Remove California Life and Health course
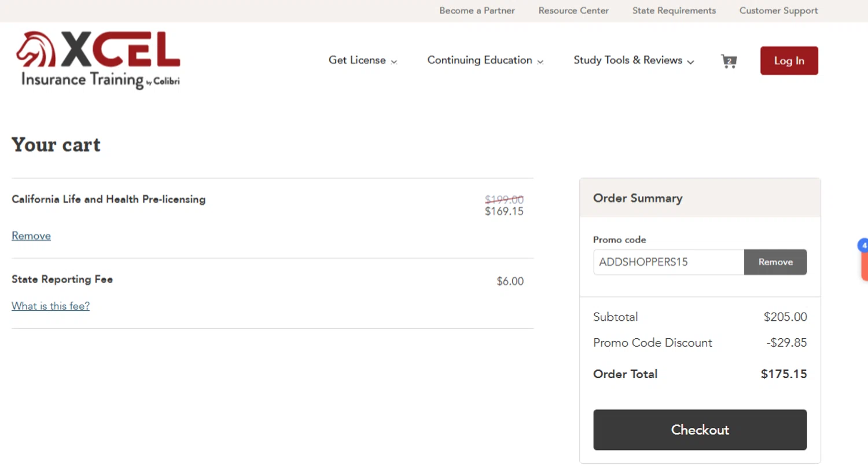 click(x=31, y=236)
